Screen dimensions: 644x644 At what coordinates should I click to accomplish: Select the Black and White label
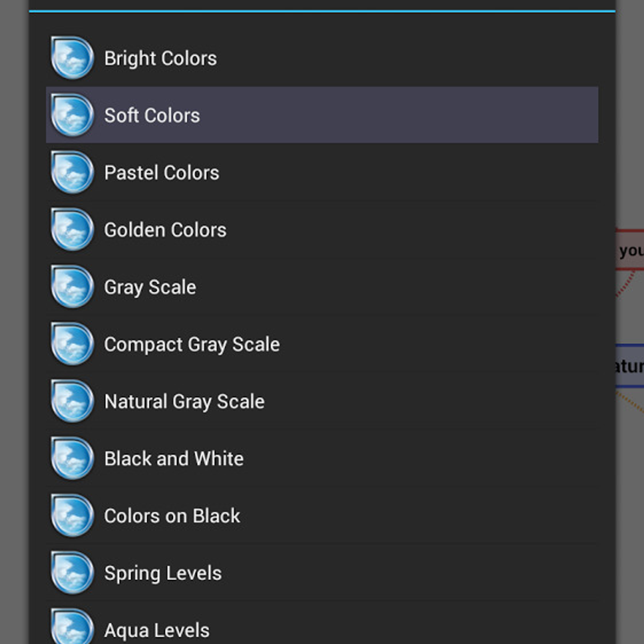pyautogui.click(x=174, y=458)
